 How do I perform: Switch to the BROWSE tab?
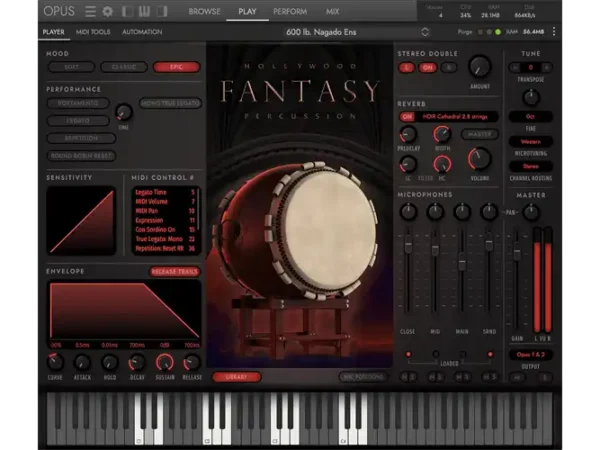pos(204,11)
